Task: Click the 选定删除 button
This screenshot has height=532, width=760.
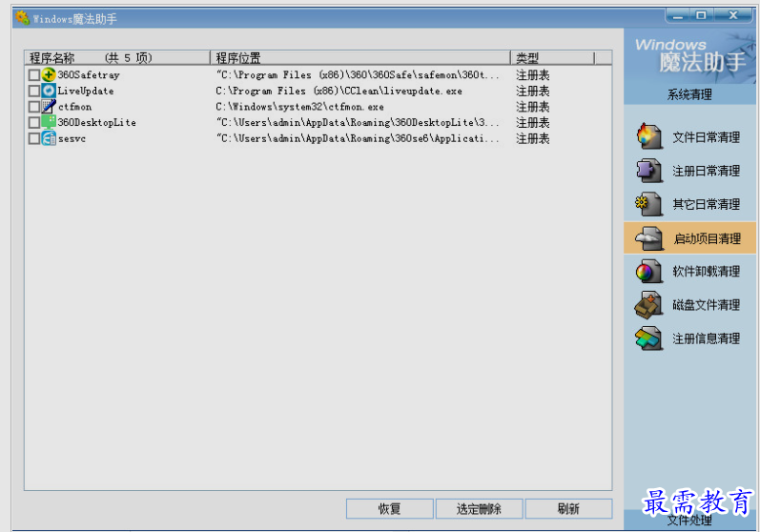Action: pos(479,509)
